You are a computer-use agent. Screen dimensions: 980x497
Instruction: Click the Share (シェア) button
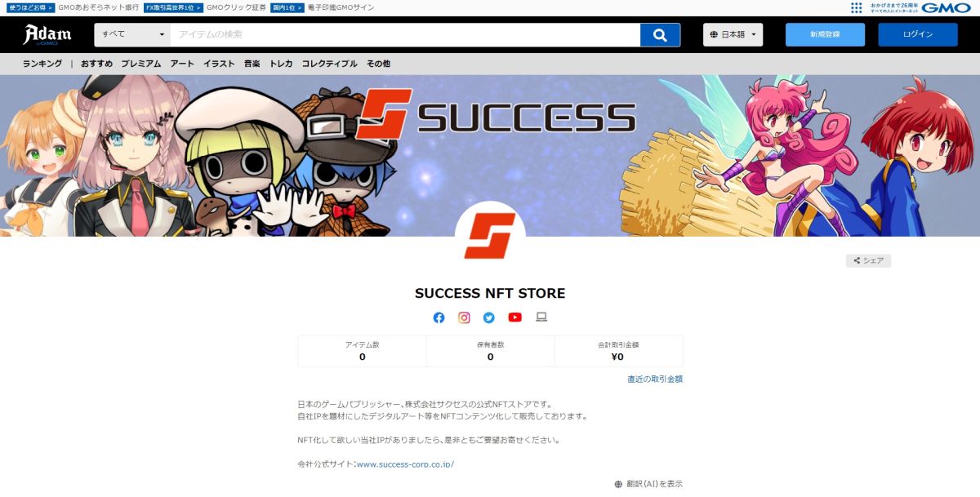point(868,261)
